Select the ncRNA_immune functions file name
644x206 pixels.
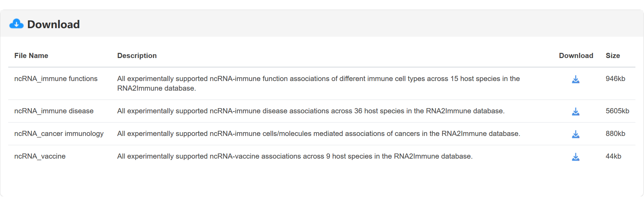click(x=56, y=79)
